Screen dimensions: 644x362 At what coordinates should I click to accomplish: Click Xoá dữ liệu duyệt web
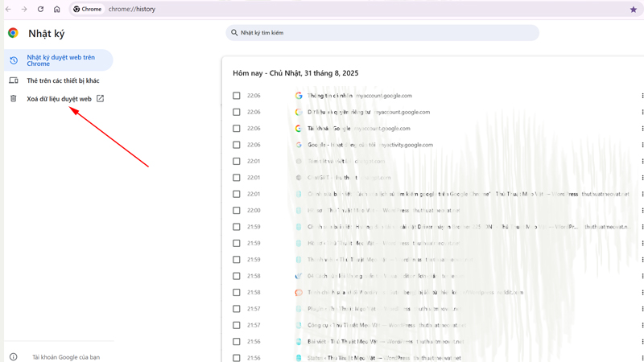point(59,99)
